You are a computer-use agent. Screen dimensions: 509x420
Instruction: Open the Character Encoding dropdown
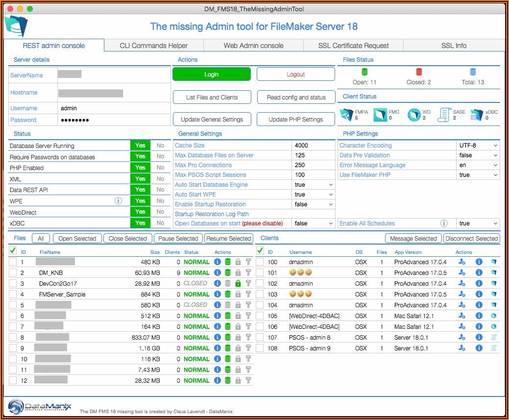tap(478, 146)
